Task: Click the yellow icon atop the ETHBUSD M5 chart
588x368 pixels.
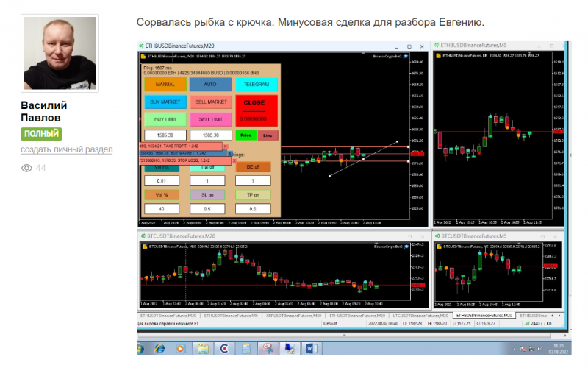Action: [438, 56]
